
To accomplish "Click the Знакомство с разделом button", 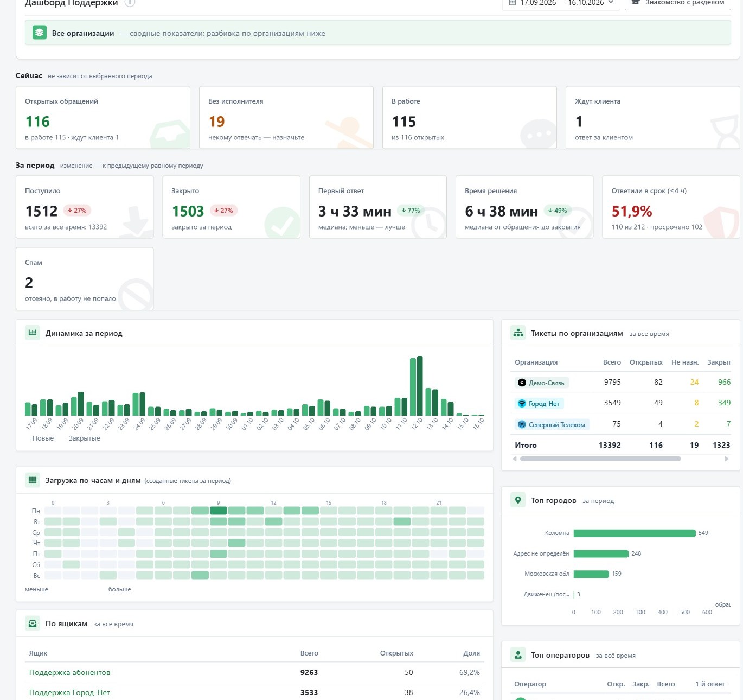I will tap(678, 3).
